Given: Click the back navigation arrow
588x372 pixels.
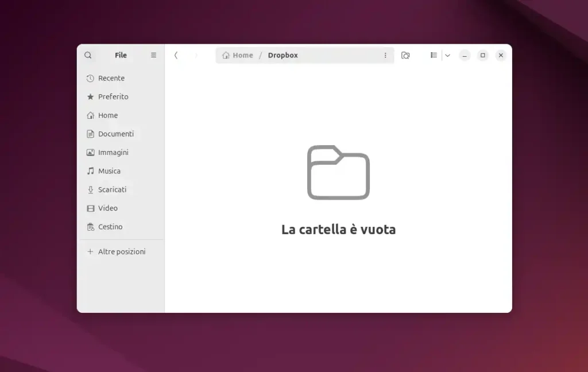Looking at the screenshot, I should coord(176,55).
